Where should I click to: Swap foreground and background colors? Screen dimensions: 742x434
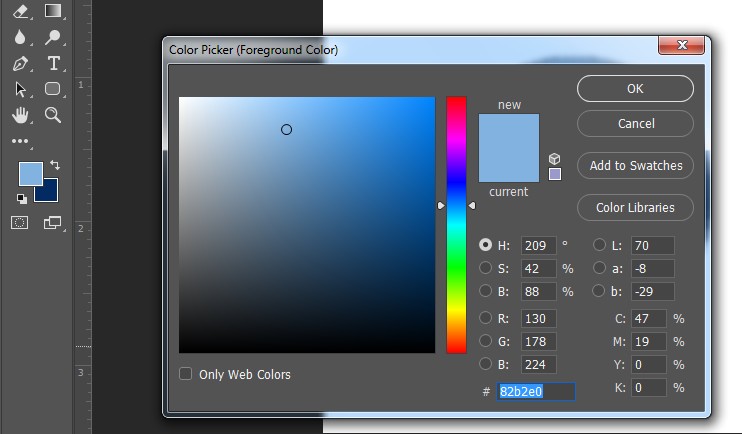55,165
